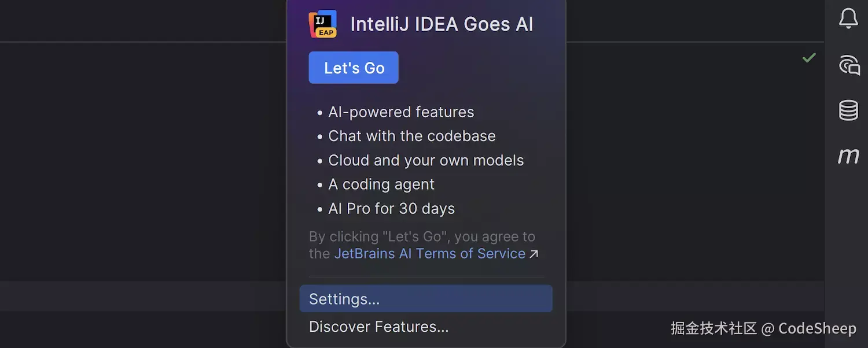Open the Maven tool window icon
Image resolution: width=868 pixels, height=348 pixels.
pos(848,156)
